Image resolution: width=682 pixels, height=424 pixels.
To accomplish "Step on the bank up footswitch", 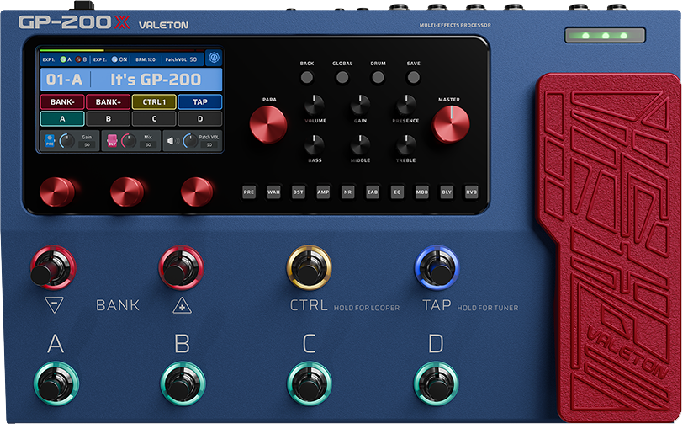I will click(181, 268).
